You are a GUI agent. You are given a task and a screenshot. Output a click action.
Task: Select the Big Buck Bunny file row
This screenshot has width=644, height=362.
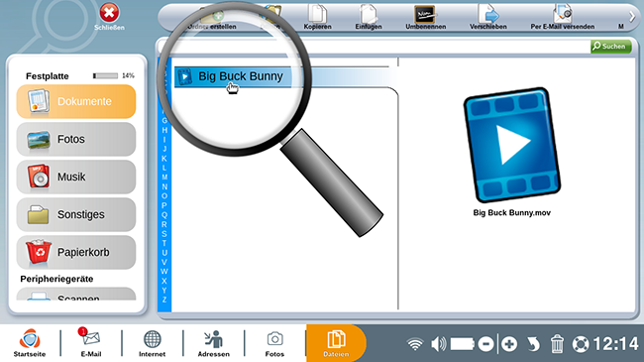point(281,76)
